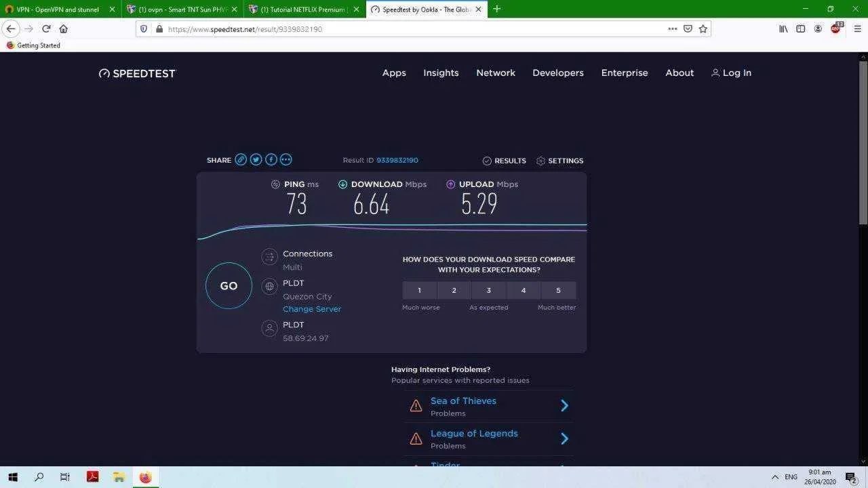Rate download speed as 2
The height and width of the screenshot is (488, 868).
(454, 290)
